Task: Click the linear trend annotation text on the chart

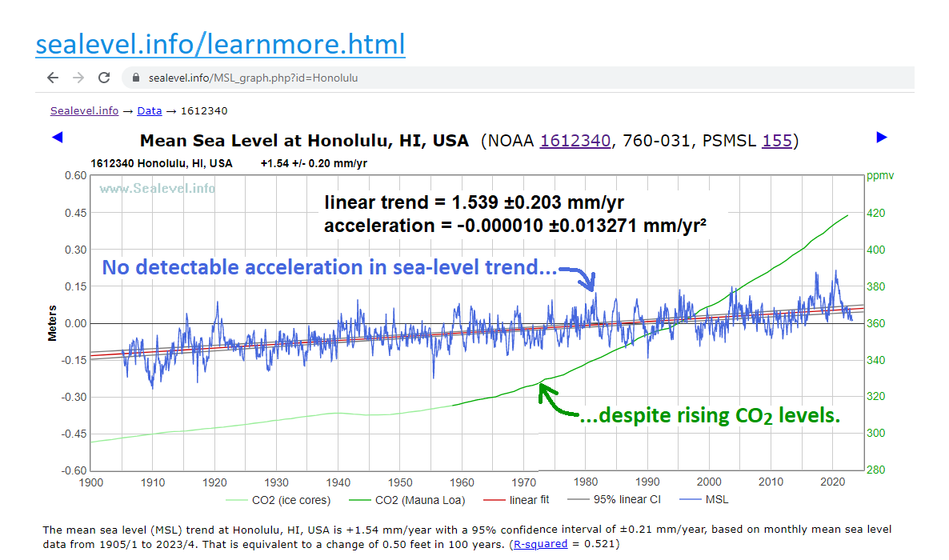Action: [x=472, y=202]
